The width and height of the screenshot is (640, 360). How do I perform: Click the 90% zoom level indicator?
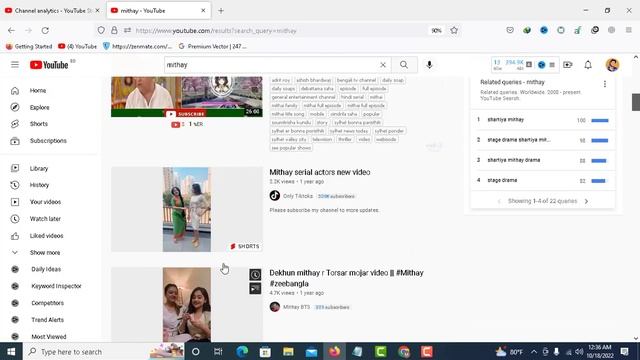(x=436, y=31)
